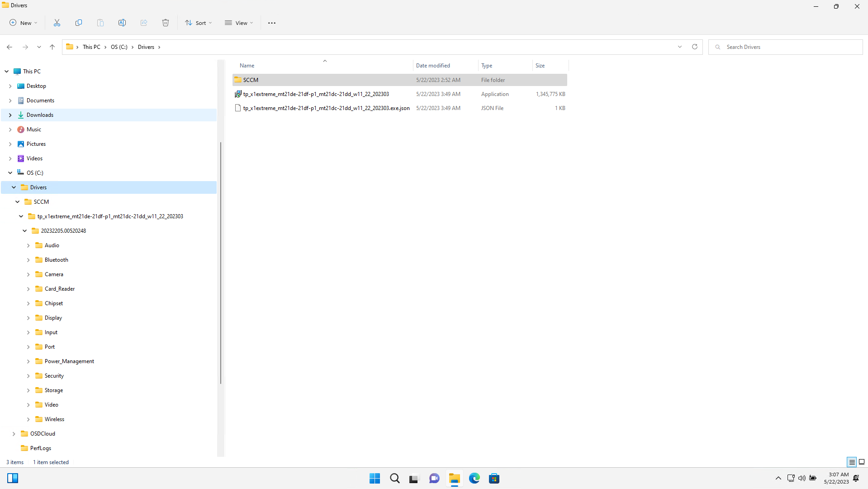
Task: Navigate back using the back arrow
Action: [9, 47]
